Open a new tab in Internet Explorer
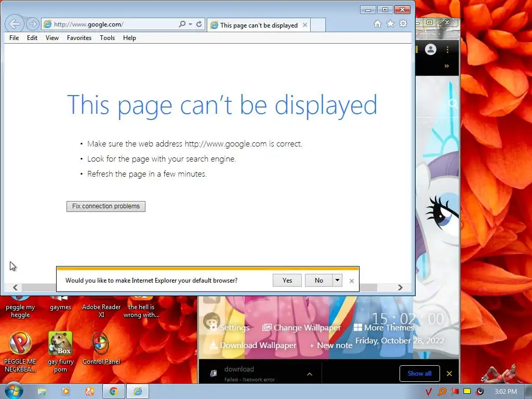Screen dimensions: 532x399 318,25
